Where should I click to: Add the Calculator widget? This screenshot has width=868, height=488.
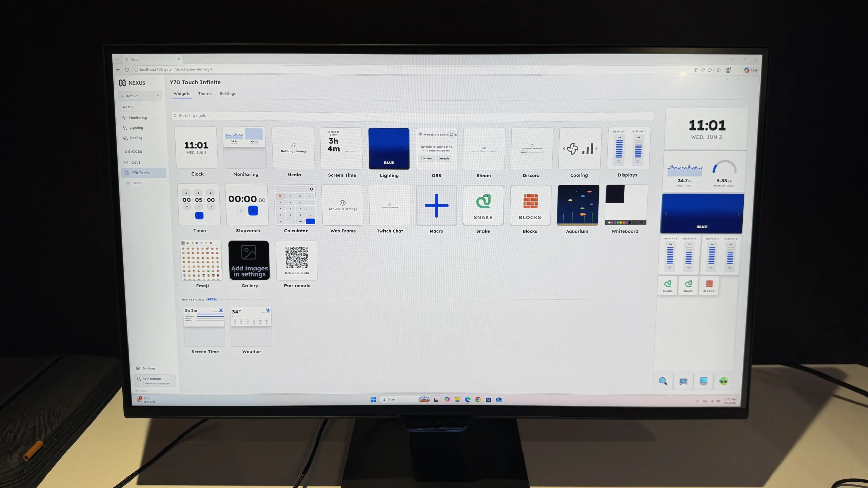tap(295, 205)
